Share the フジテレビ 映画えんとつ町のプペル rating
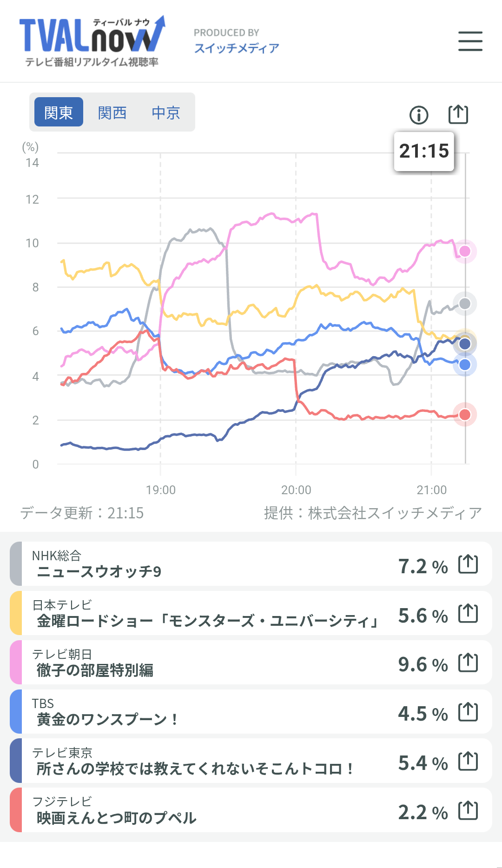Viewport: 502px width, 868px height. tap(468, 811)
